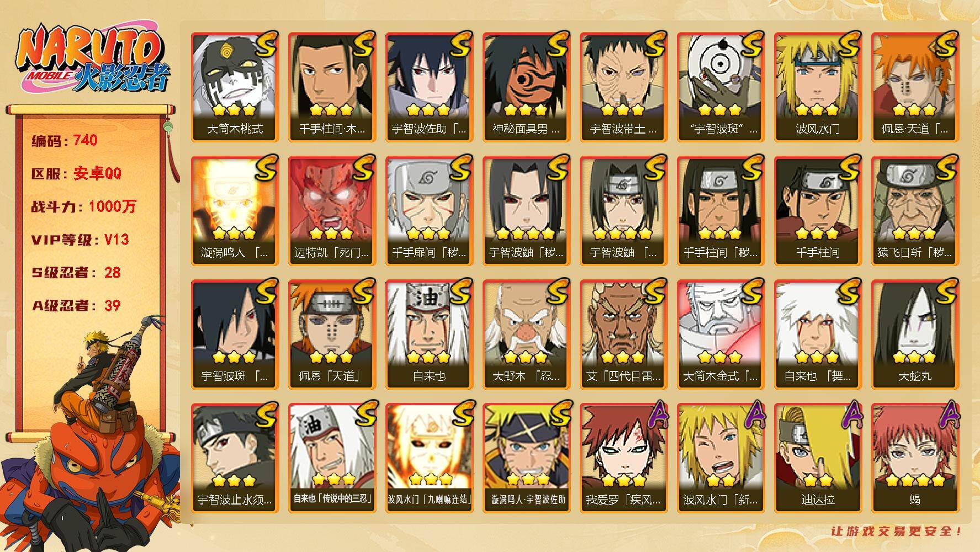Select the VIP等级 V13 entry

coord(80,240)
